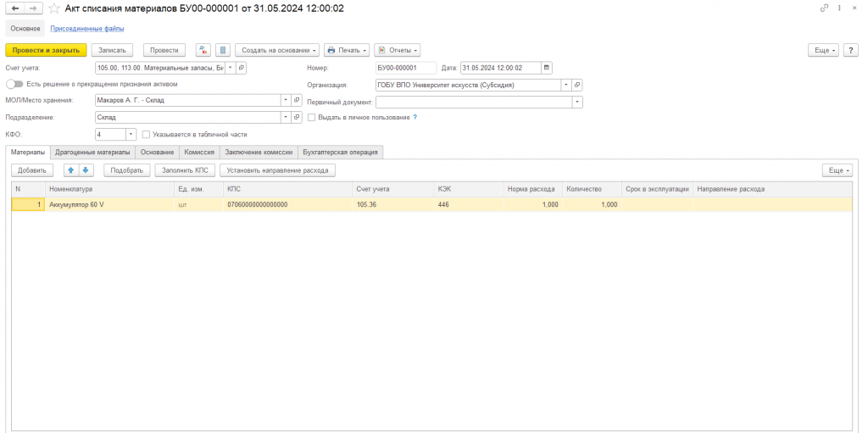Open Подразделение value form icon
868x433 pixels.
point(297,118)
